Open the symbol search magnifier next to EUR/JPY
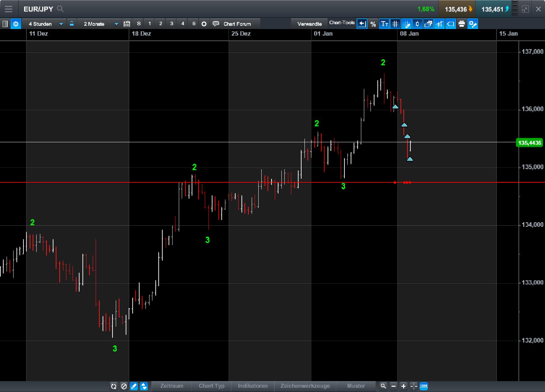Viewport: 545px width, 392px height. [60, 9]
